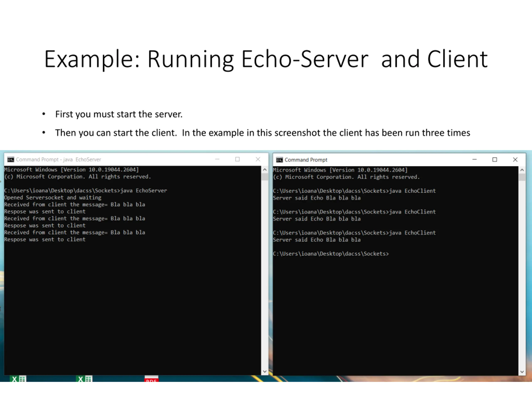
Task: Click scroll-up arrow in EchoServer window
Action: [265, 170]
